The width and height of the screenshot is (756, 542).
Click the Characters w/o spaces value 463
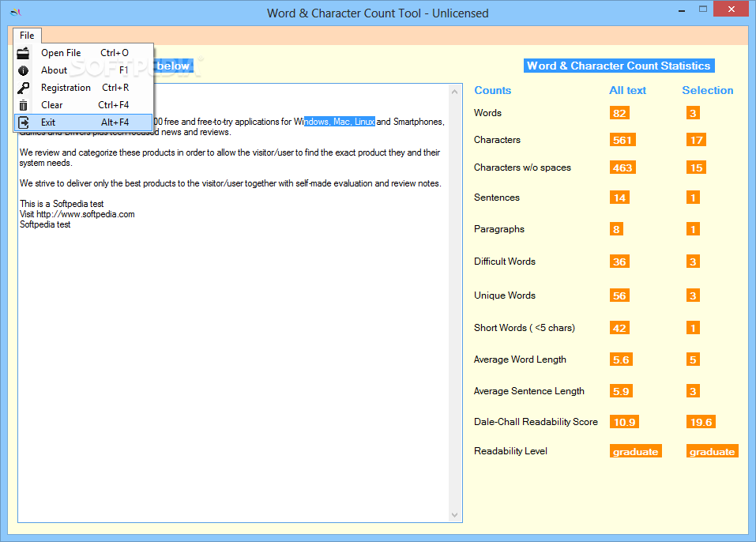[x=622, y=167]
